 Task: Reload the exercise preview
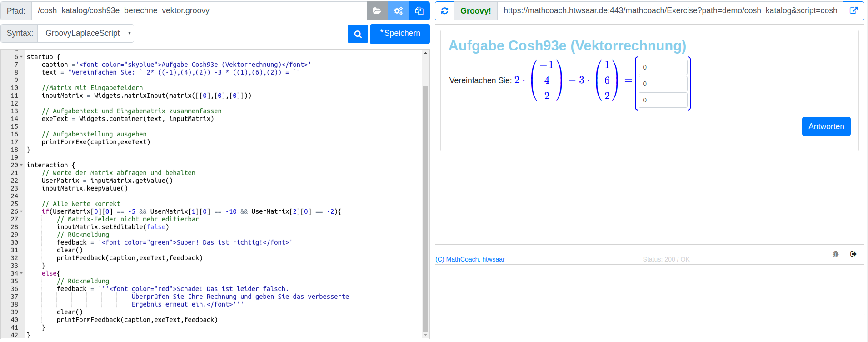click(444, 11)
